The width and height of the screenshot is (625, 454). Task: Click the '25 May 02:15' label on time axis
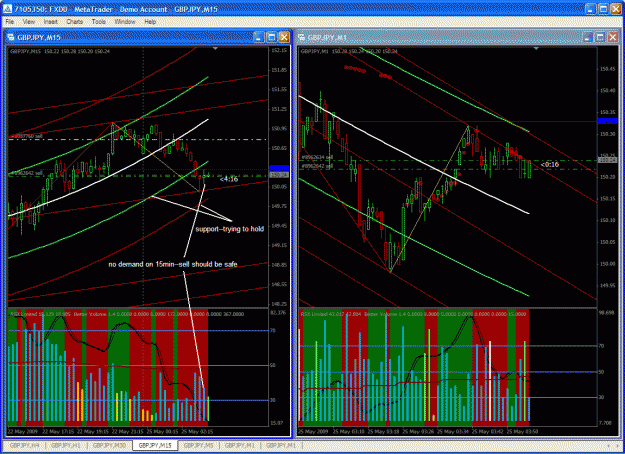197,432
